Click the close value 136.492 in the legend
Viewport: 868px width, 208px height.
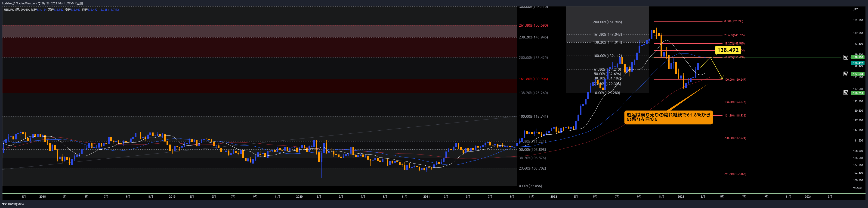93,10
